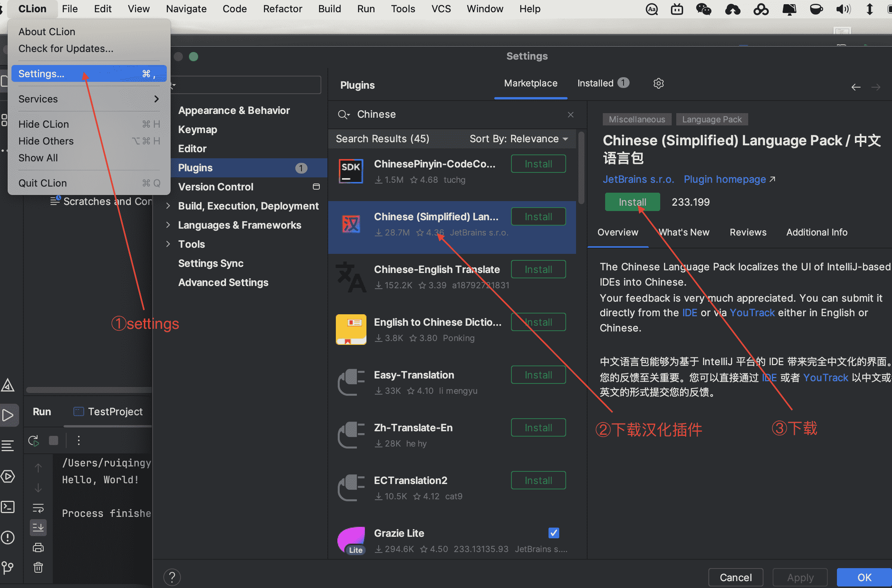Open the Run tool window sidebar icon
This screenshot has height=588, width=892.
pos(8,415)
